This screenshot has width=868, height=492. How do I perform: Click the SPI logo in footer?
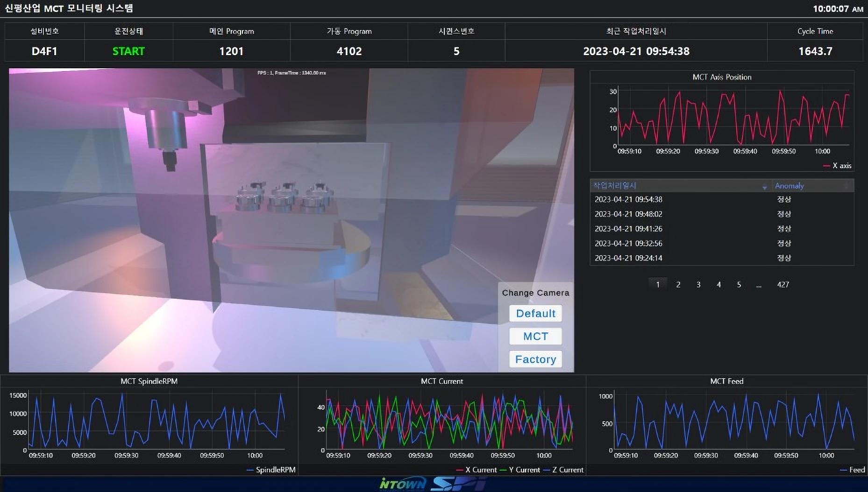click(x=458, y=484)
